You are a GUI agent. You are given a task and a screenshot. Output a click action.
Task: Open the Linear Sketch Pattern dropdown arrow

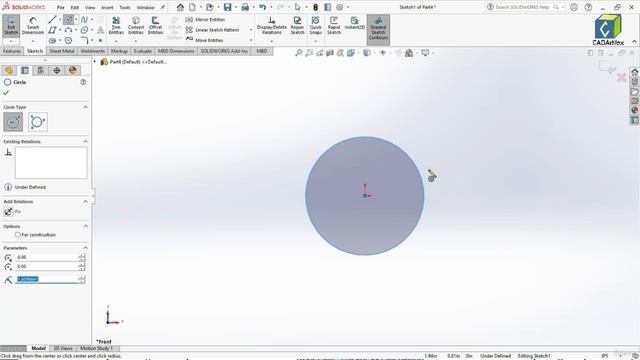[x=251, y=30]
